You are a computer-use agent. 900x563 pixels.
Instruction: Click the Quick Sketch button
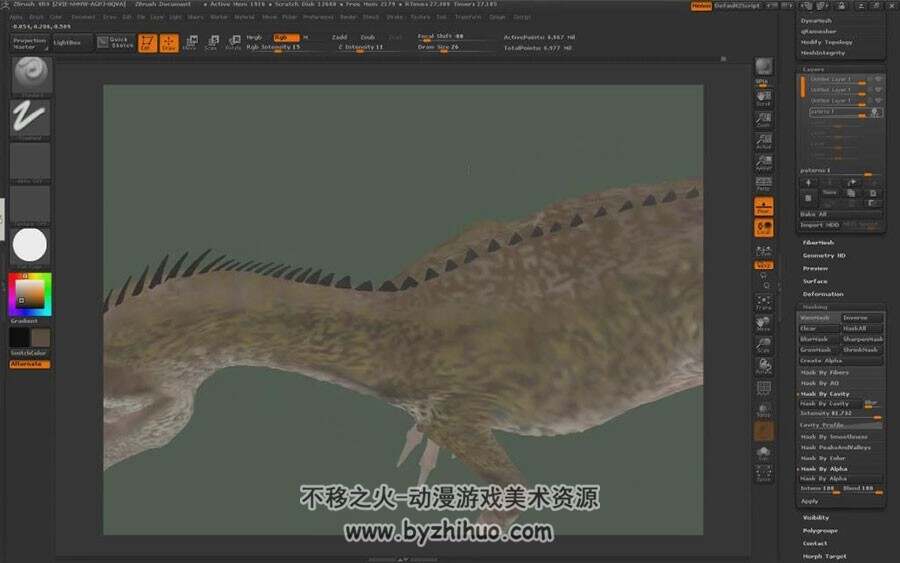tap(115, 43)
